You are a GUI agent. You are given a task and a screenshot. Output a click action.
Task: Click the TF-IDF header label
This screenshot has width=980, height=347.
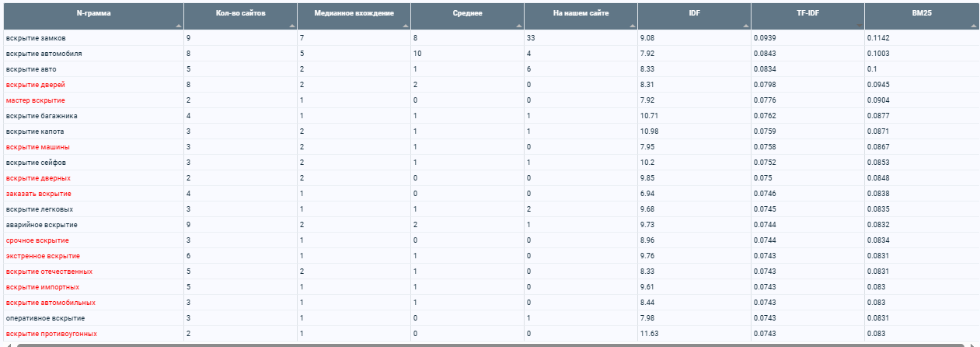807,13
